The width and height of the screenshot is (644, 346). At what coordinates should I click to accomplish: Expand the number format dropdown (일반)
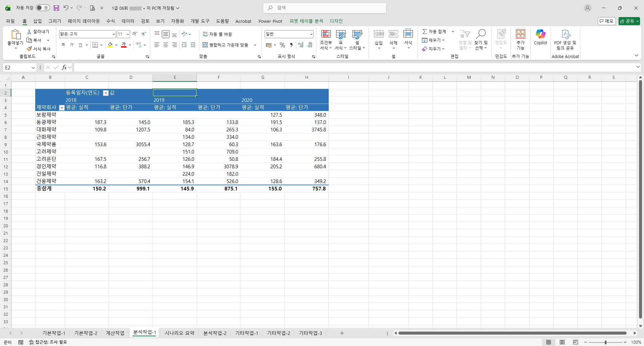coord(311,34)
